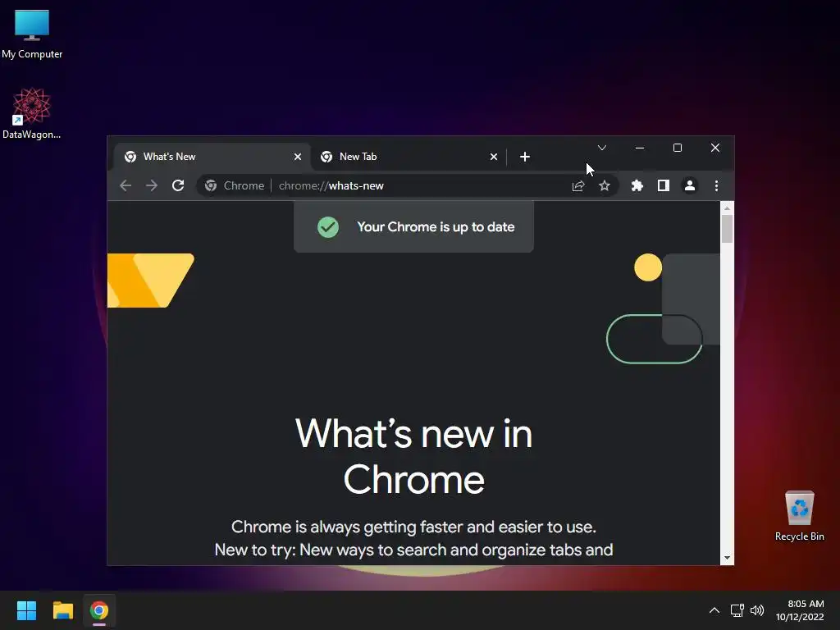
Task: Open the profile avatar menu
Action: click(x=689, y=185)
